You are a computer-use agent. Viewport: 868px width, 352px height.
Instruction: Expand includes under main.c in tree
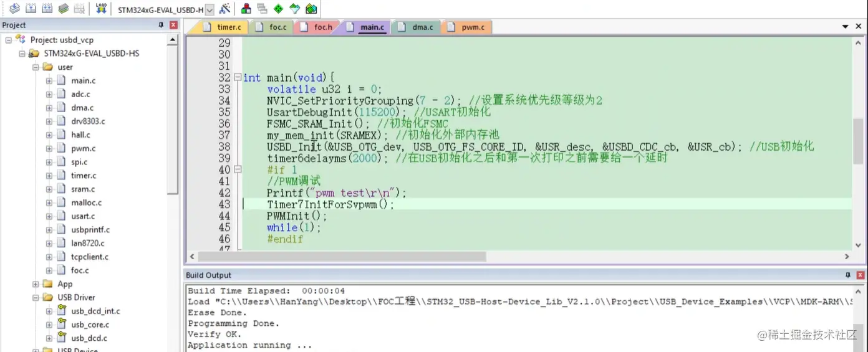[x=49, y=81]
